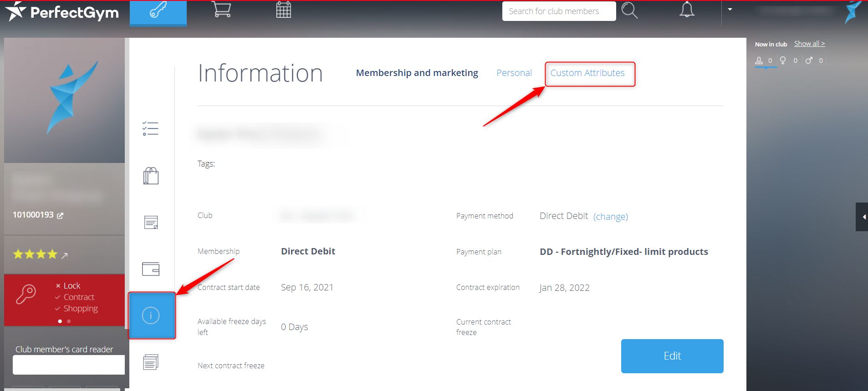
Task: Open the notifications bell
Action: click(687, 10)
